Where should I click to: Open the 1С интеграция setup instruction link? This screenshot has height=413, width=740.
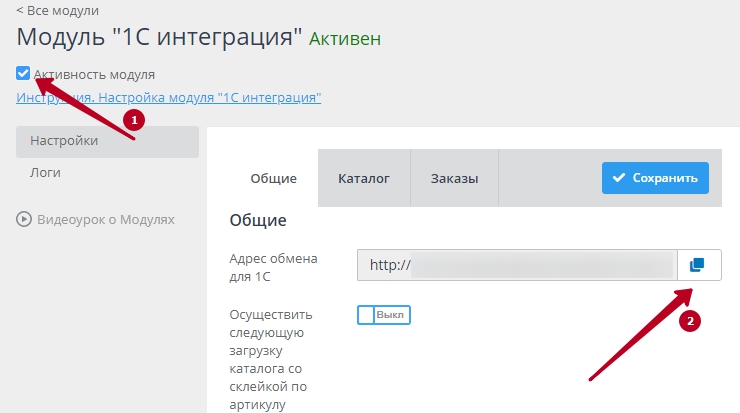point(168,97)
